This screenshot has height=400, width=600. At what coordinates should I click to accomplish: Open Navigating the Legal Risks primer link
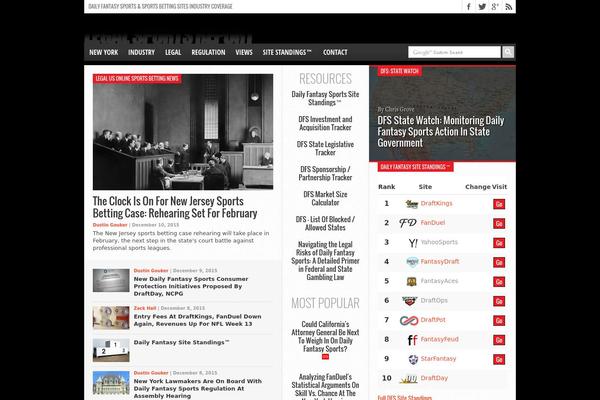click(x=325, y=261)
